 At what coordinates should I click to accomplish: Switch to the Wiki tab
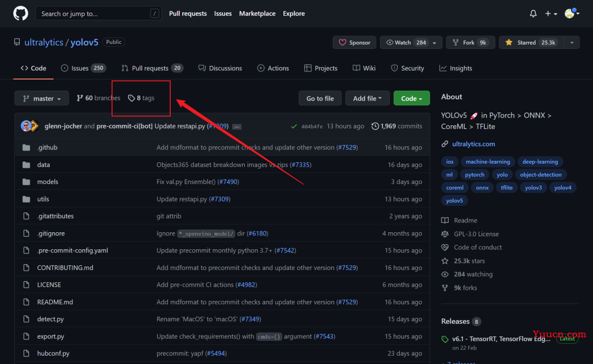click(x=364, y=68)
